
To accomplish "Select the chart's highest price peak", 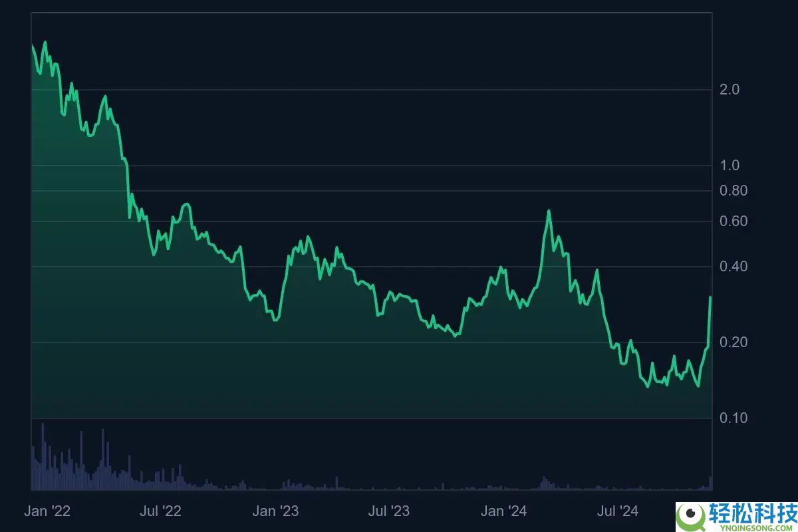I will [x=45, y=41].
